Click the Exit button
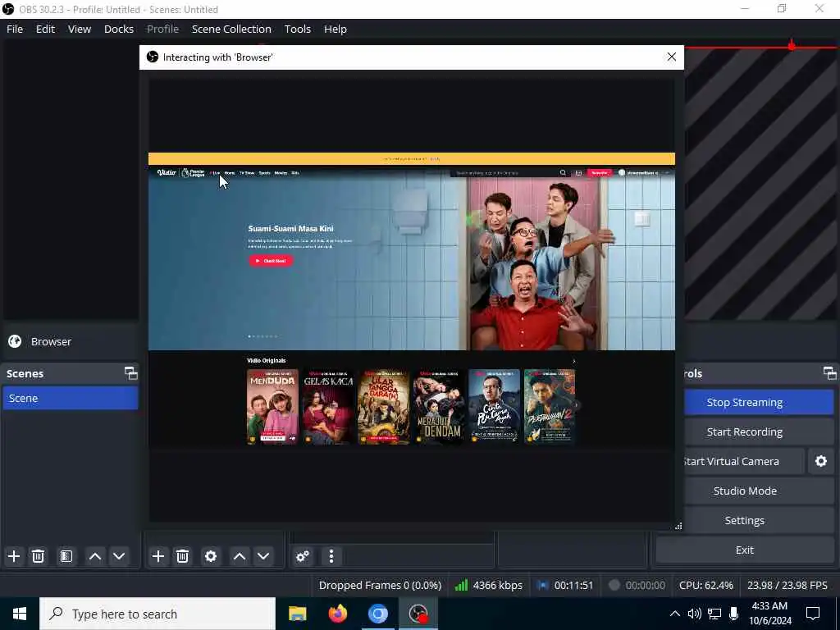Viewport: 840px width, 630px height. tap(745, 550)
